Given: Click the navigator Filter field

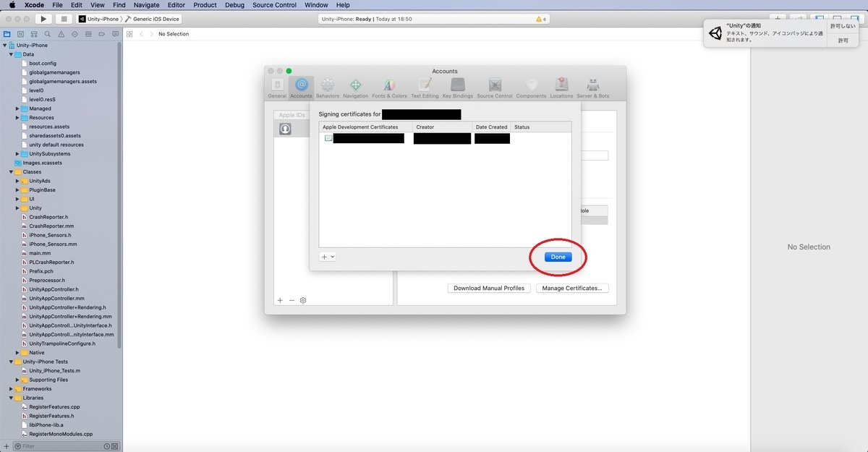Looking at the screenshot, I should pyautogui.click(x=65, y=446).
